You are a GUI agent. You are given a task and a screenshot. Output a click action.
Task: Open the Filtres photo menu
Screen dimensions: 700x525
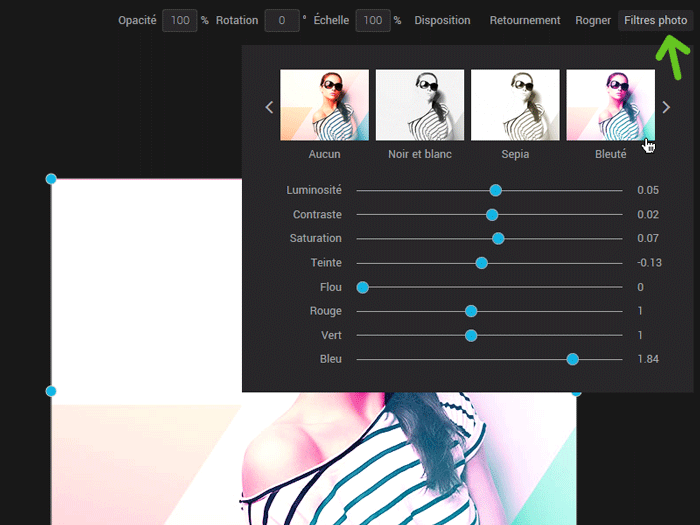click(x=655, y=20)
